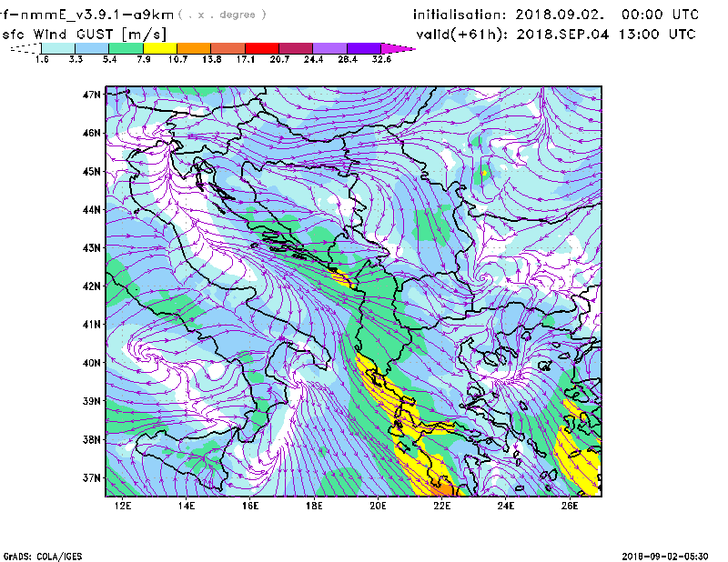Click the 40N latitude label
The image size is (728, 562).
(92, 363)
